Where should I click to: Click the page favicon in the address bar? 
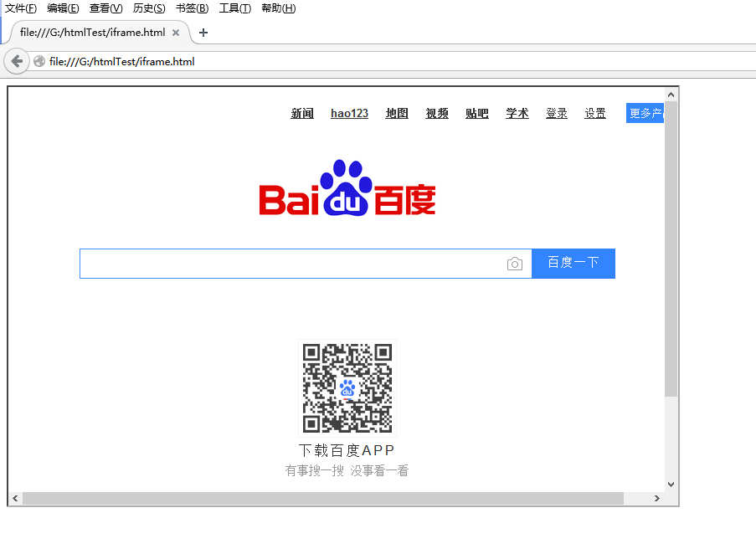39,60
